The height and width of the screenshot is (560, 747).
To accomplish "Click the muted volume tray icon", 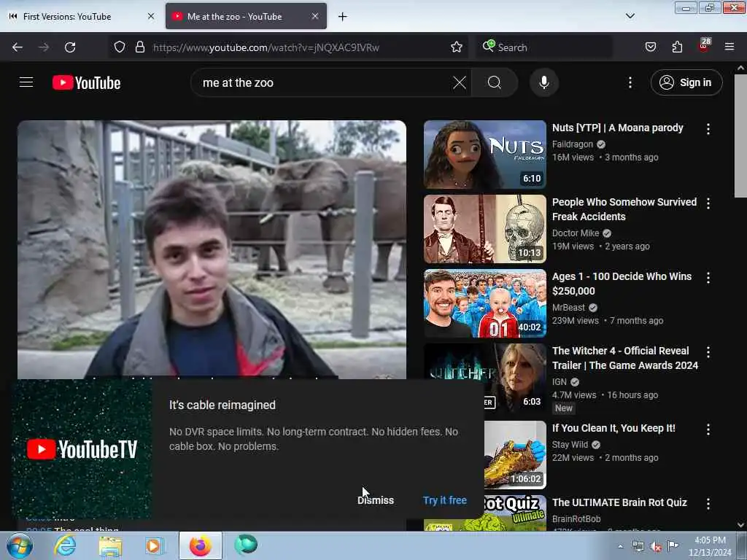I will [x=656, y=546].
